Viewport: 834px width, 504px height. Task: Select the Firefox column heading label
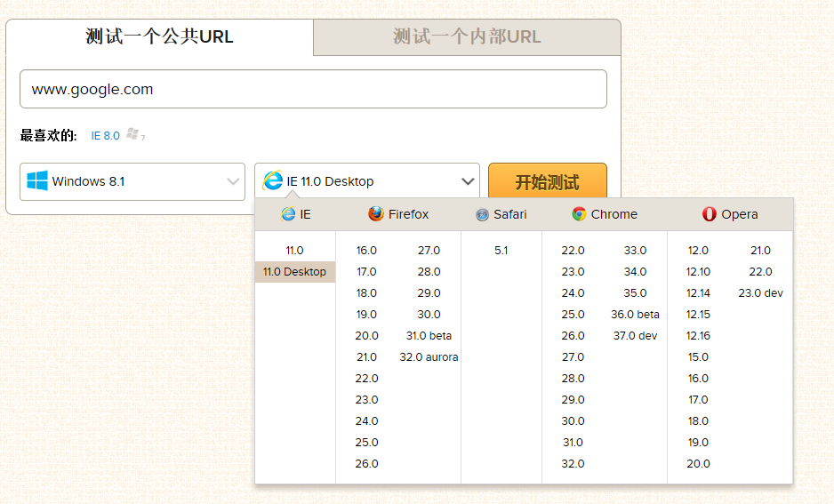408,214
